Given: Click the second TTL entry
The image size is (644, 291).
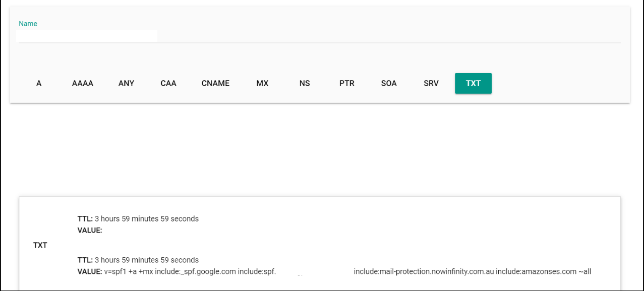Looking at the screenshot, I should pos(146,260).
